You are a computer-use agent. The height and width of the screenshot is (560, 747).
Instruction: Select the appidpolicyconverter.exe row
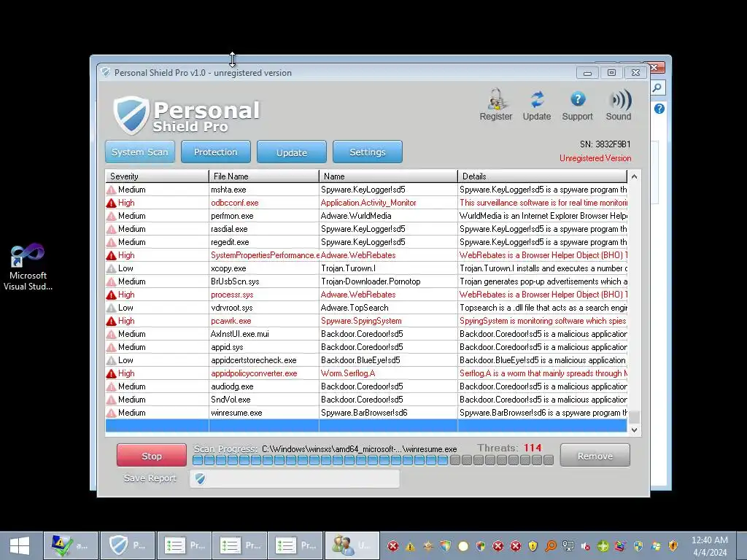click(366, 373)
